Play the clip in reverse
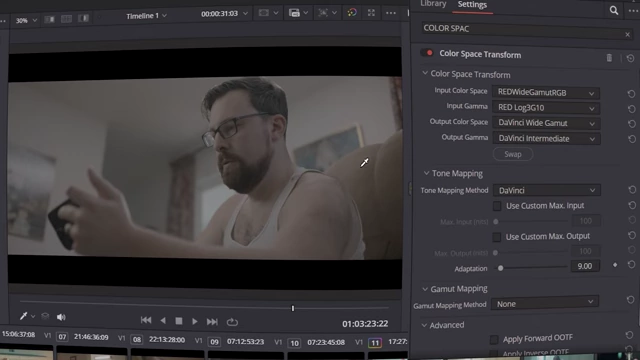 pos(163,321)
